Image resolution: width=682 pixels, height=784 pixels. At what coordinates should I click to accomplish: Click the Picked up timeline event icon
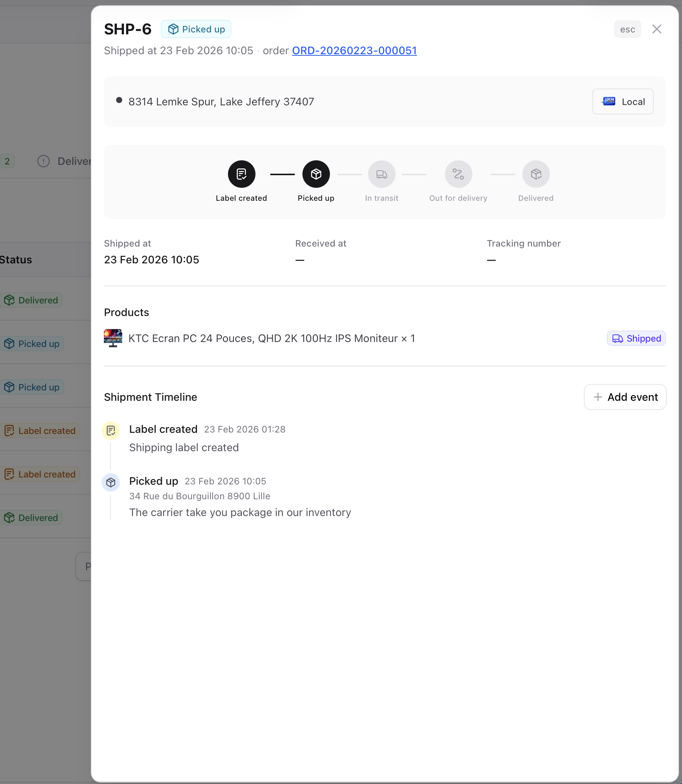pos(111,482)
